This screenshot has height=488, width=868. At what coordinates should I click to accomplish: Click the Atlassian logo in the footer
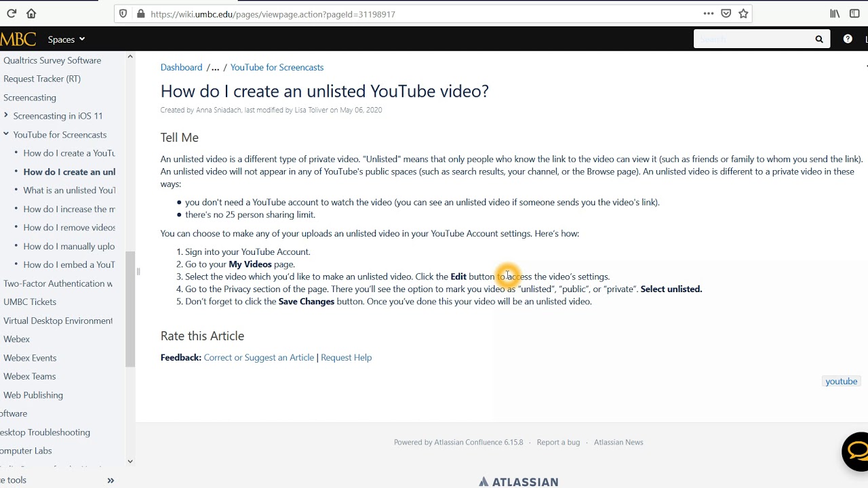(519, 482)
